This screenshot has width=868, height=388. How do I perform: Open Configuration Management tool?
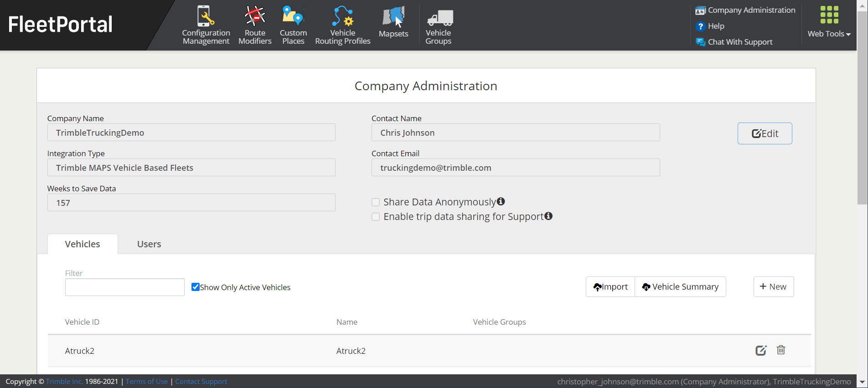[x=206, y=25]
